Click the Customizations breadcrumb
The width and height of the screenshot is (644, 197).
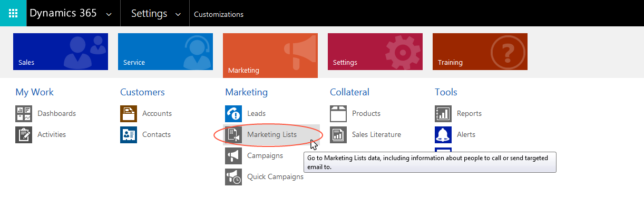(219, 15)
